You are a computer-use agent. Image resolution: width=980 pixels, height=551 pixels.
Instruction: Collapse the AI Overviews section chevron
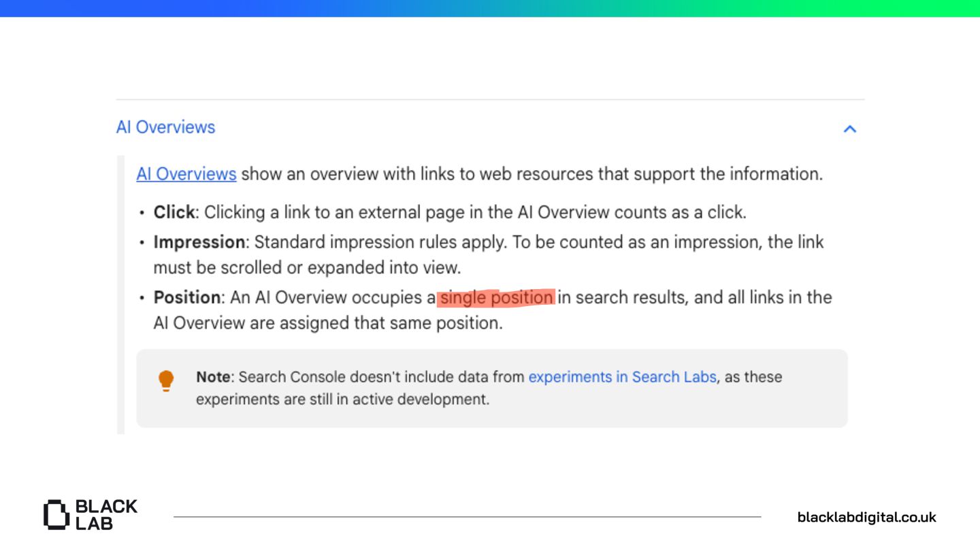coord(849,129)
